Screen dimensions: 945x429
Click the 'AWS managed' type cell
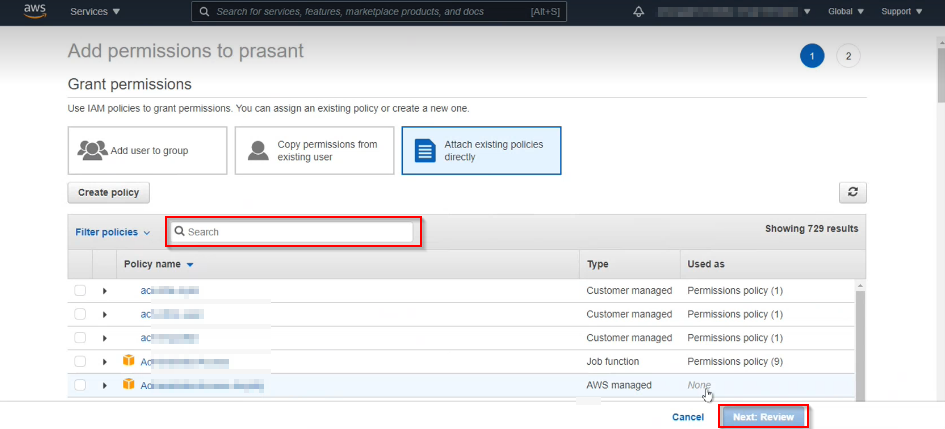coord(618,384)
